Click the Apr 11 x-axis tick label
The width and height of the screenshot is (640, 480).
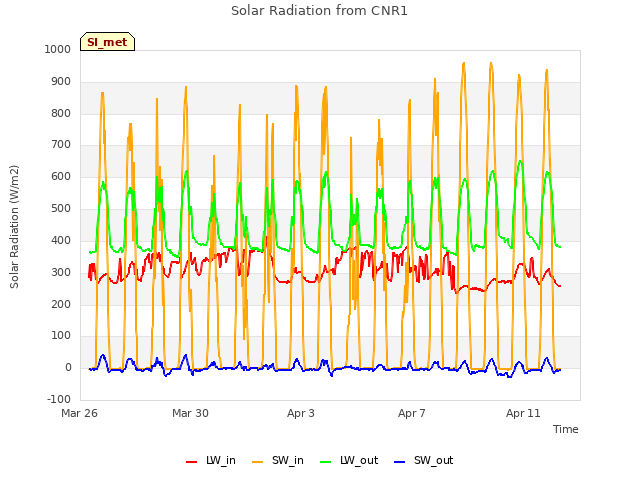point(523,413)
